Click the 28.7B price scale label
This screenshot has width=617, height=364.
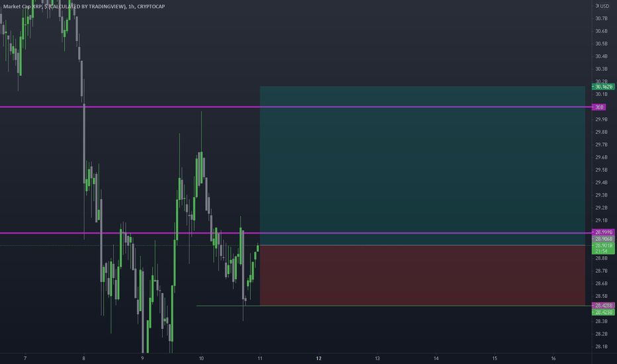tap(601, 271)
